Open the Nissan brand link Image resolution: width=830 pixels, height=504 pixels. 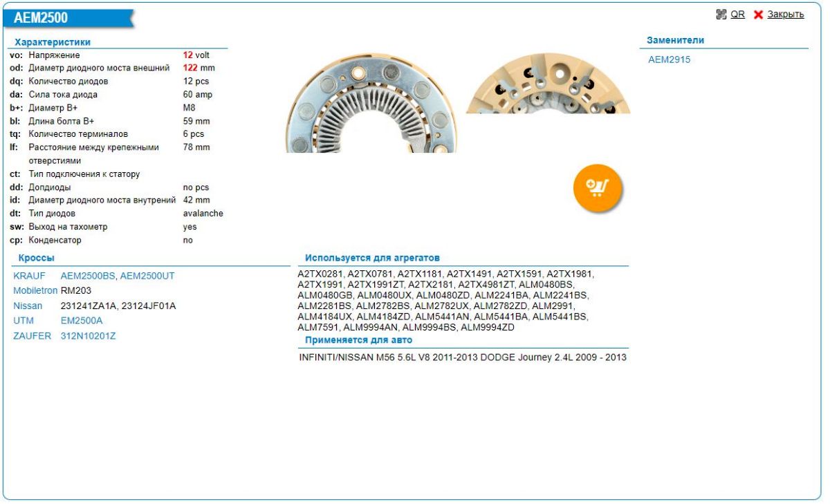click(x=28, y=306)
